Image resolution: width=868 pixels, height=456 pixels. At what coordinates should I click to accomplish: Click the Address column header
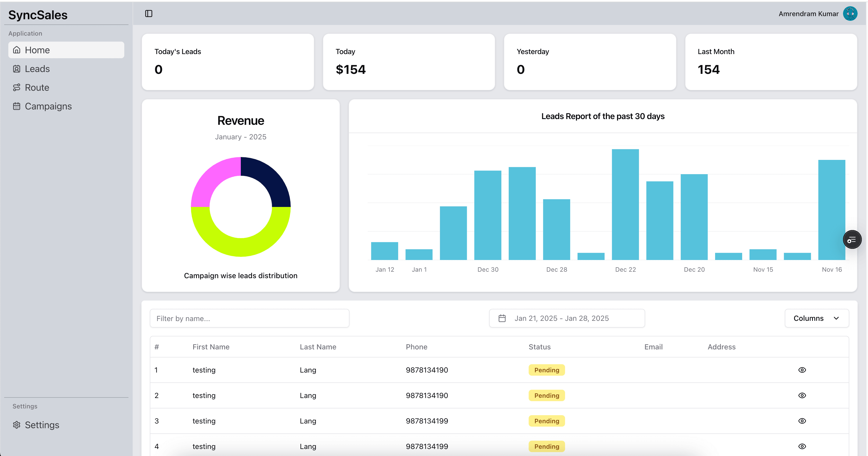tap(721, 347)
